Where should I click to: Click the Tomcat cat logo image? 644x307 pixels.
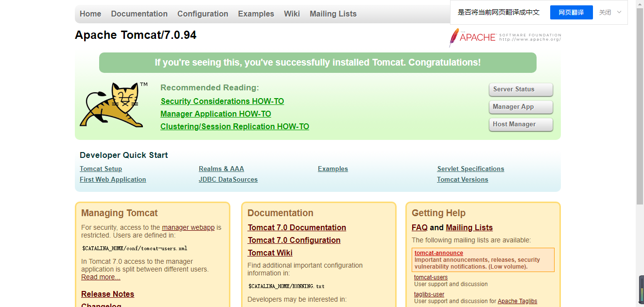click(114, 105)
